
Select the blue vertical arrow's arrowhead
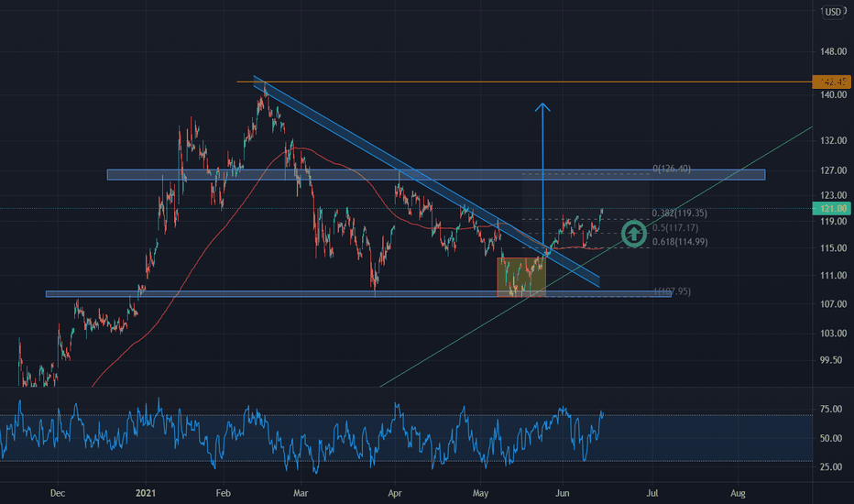[x=542, y=107]
